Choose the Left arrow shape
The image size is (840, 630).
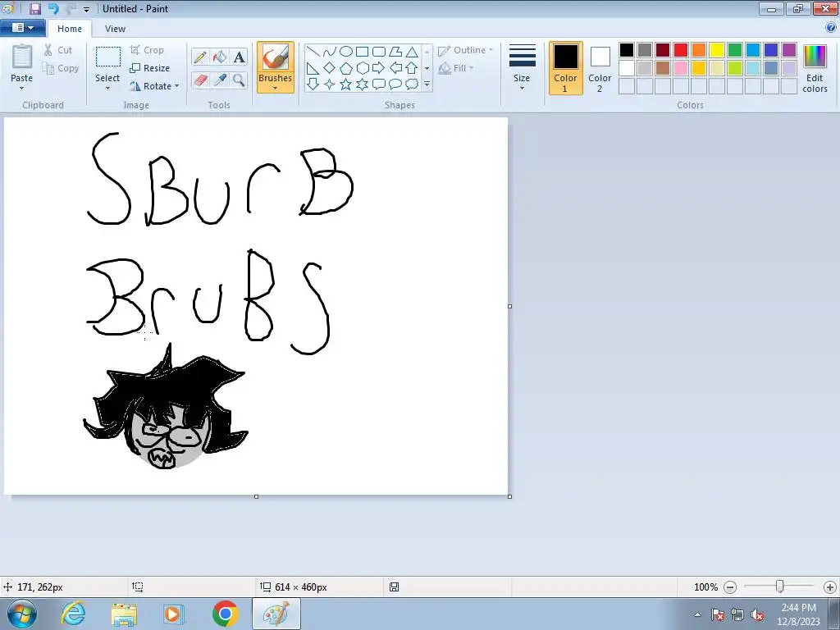click(x=395, y=68)
